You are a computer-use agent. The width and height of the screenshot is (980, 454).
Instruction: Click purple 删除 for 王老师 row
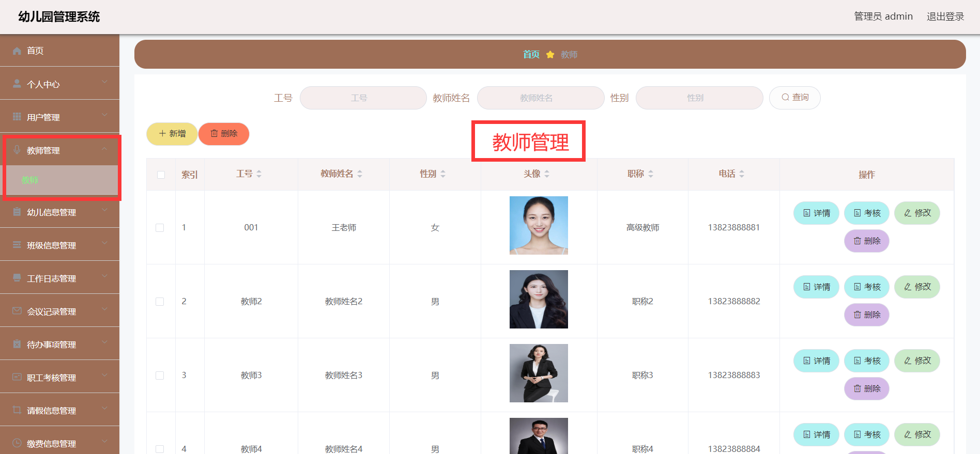[867, 241]
